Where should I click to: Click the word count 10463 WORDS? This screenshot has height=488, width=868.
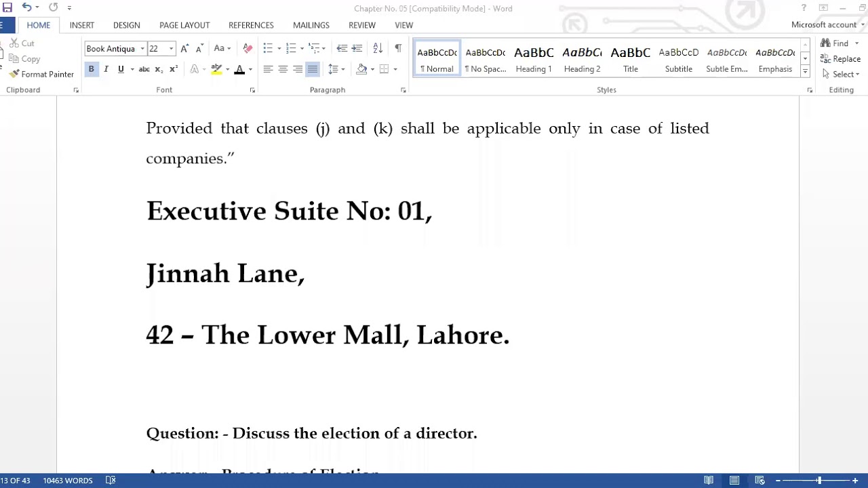68,481
